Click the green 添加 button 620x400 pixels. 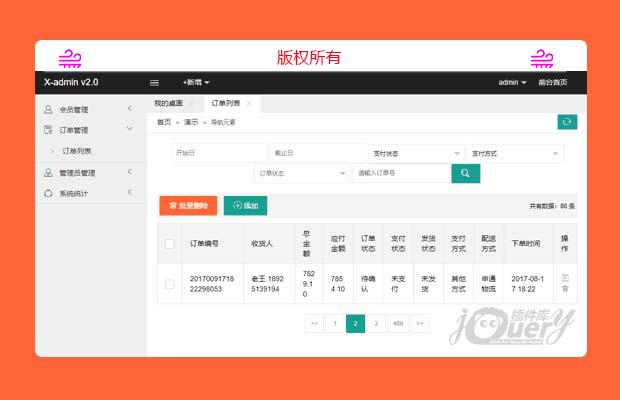[245, 206]
